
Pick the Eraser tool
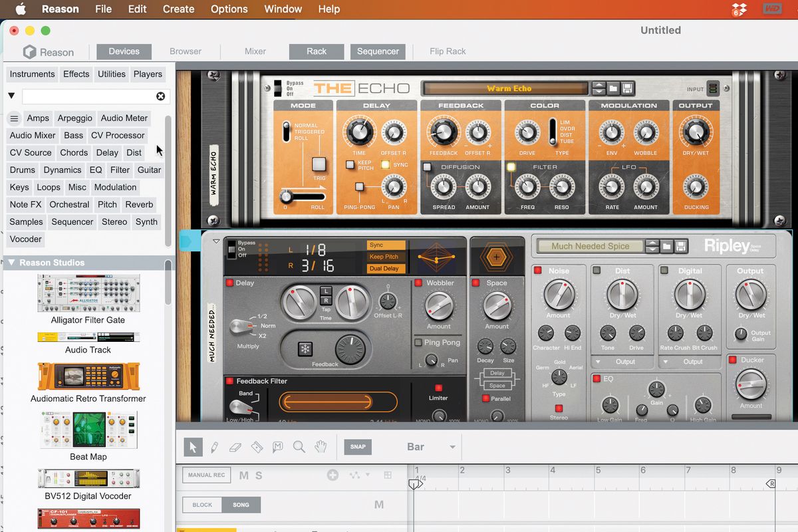click(235, 447)
